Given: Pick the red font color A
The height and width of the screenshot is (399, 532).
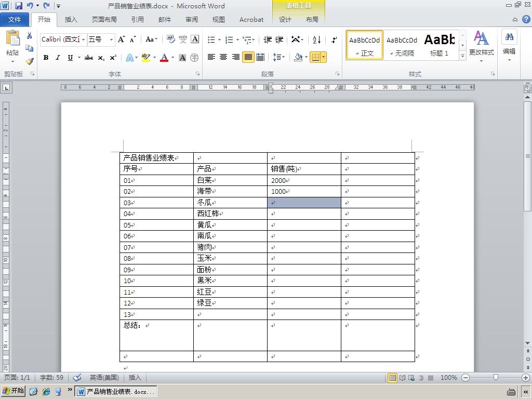Looking at the screenshot, I should 164,58.
